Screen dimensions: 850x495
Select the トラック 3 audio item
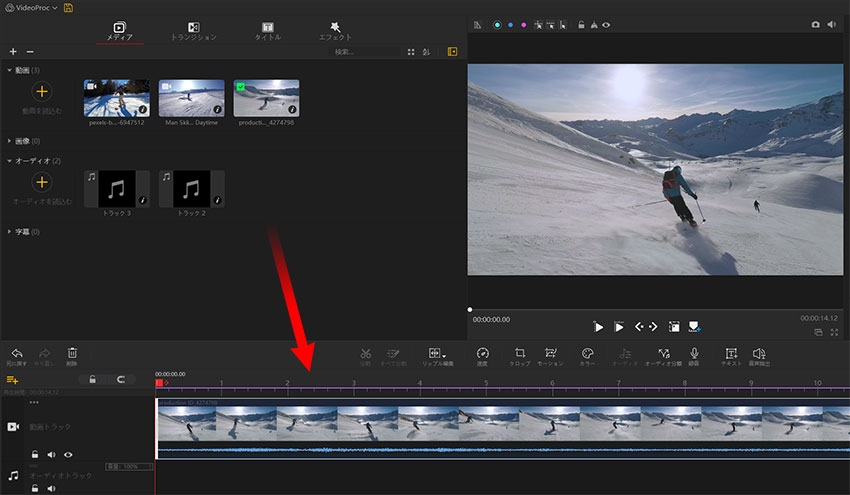117,189
